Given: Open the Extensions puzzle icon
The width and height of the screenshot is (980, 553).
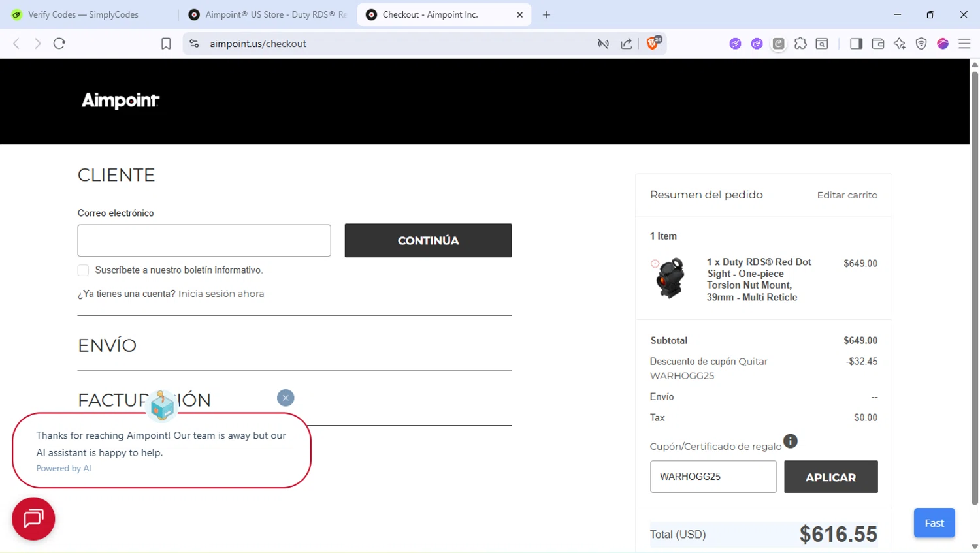Looking at the screenshot, I should (800, 44).
